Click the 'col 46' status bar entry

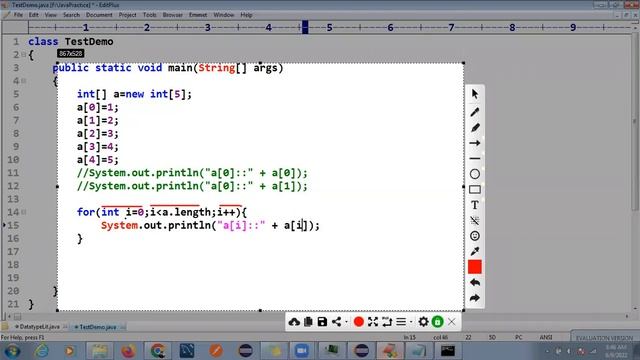440,338
